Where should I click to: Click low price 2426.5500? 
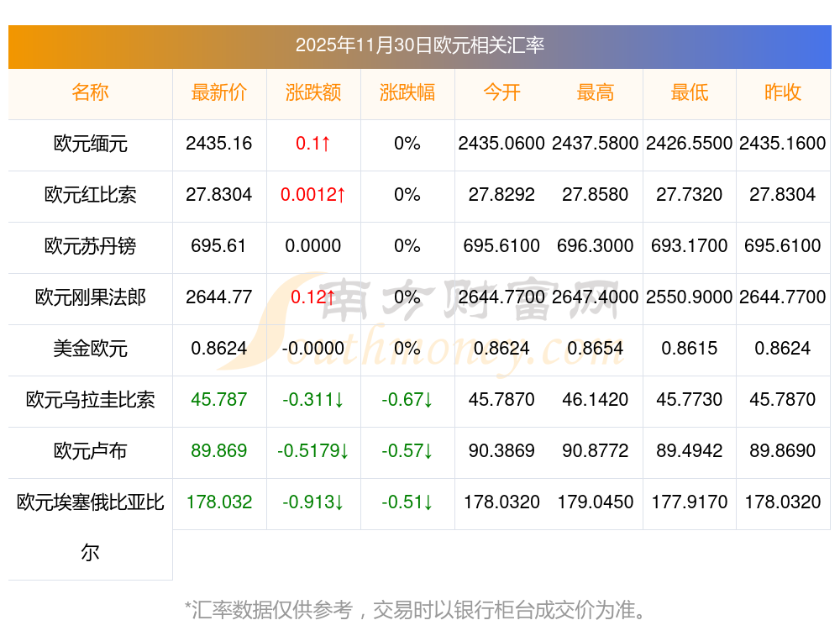(x=689, y=144)
